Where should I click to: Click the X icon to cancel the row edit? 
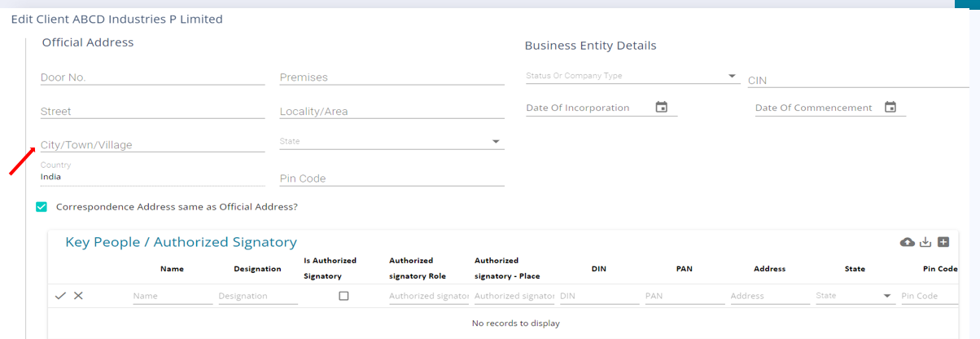click(x=78, y=296)
